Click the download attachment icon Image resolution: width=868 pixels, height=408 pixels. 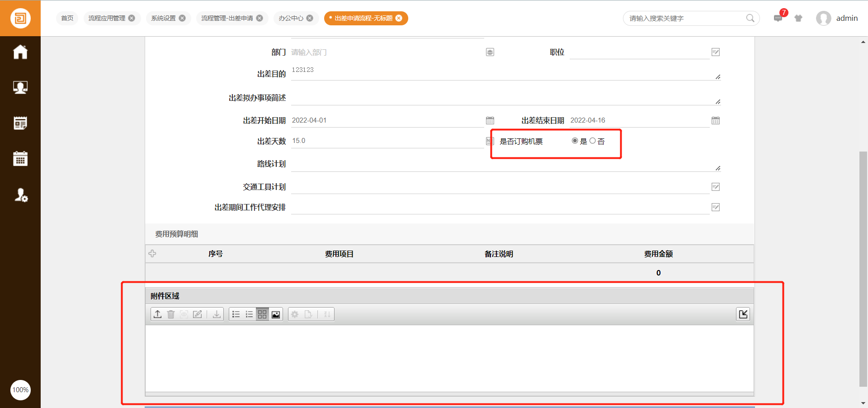pyautogui.click(x=217, y=314)
